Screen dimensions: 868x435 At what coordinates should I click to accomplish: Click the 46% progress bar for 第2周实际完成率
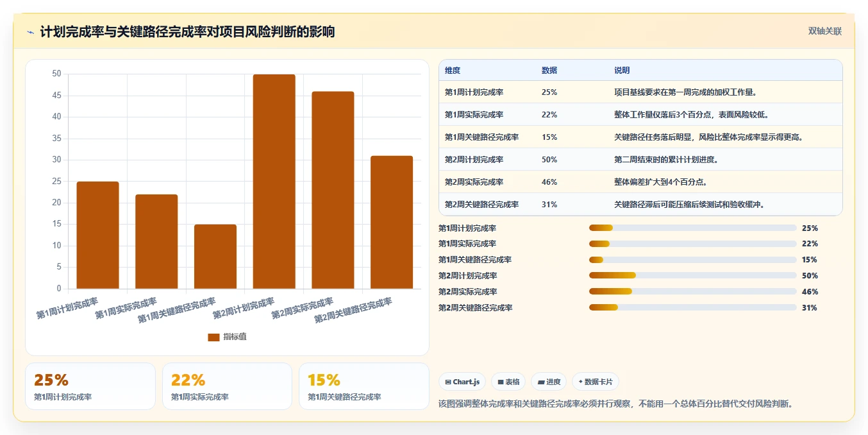pos(693,292)
